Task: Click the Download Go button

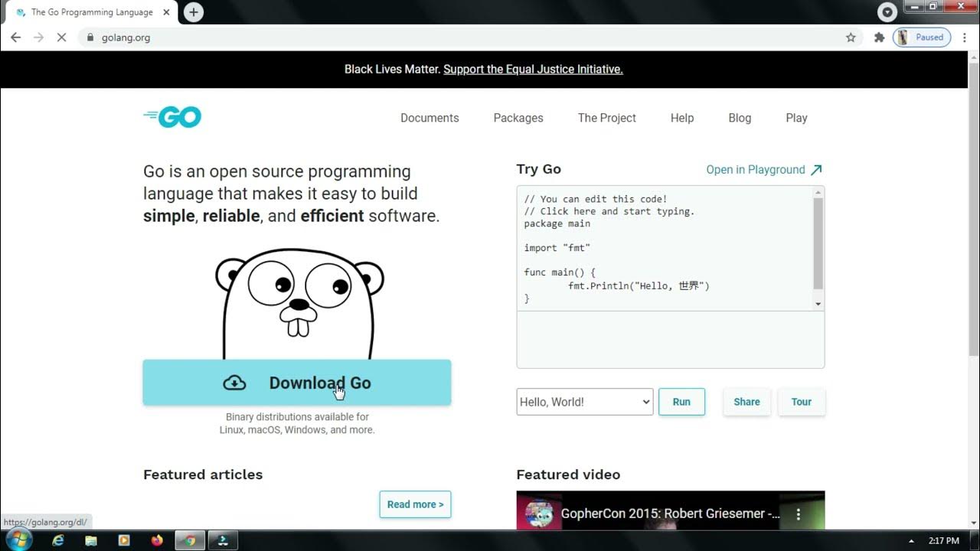Action: pyautogui.click(x=297, y=383)
